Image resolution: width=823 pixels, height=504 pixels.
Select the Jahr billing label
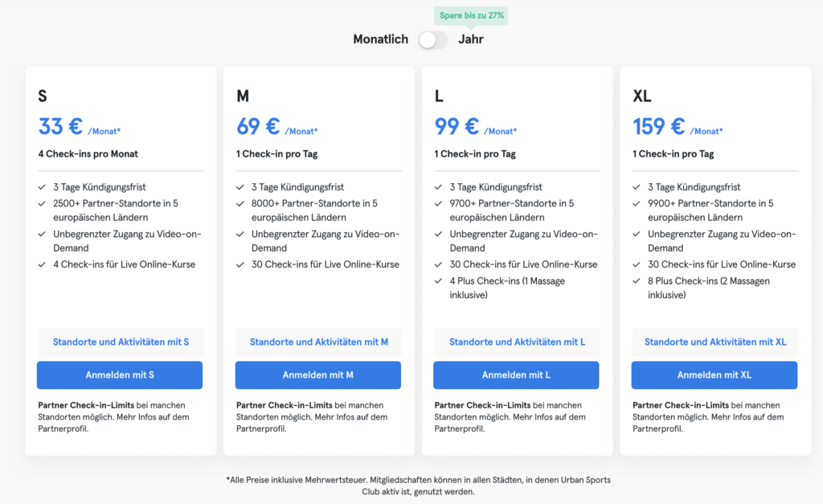point(471,39)
